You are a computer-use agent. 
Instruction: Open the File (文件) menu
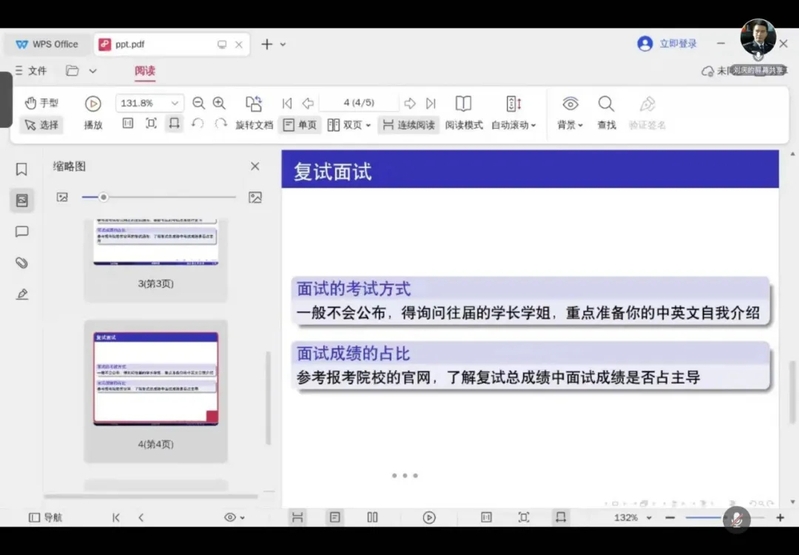pyautogui.click(x=30, y=71)
